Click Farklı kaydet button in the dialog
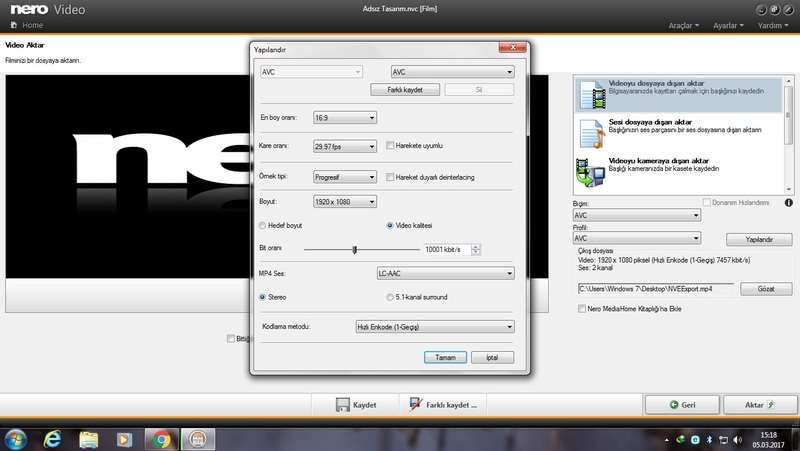 coord(405,90)
